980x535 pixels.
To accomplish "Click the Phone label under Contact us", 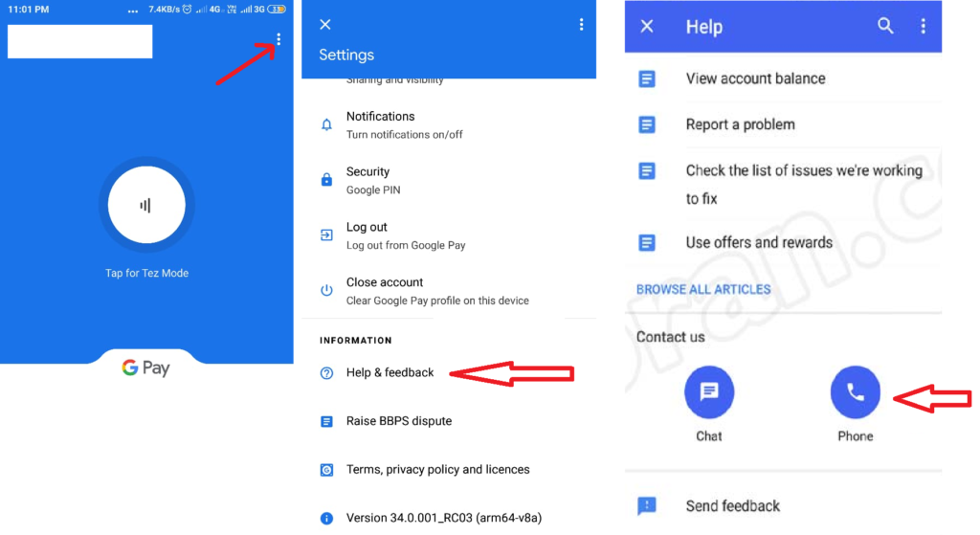I will 855,436.
